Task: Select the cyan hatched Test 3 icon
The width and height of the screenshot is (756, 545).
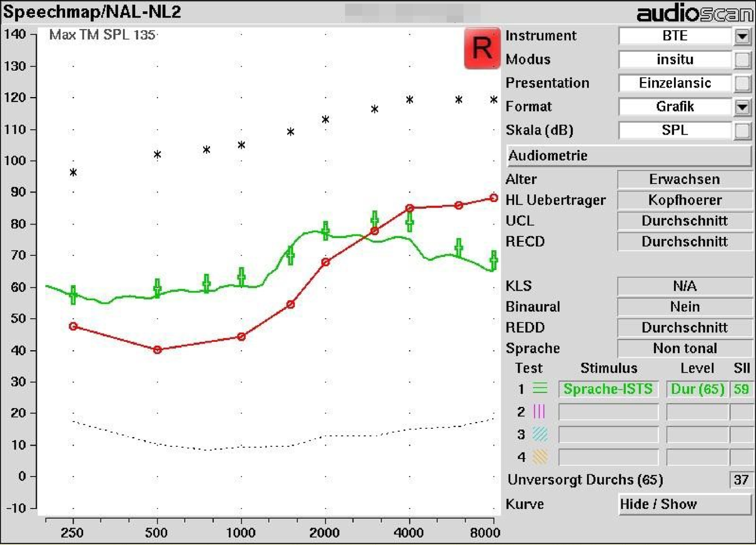Action: point(539,434)
